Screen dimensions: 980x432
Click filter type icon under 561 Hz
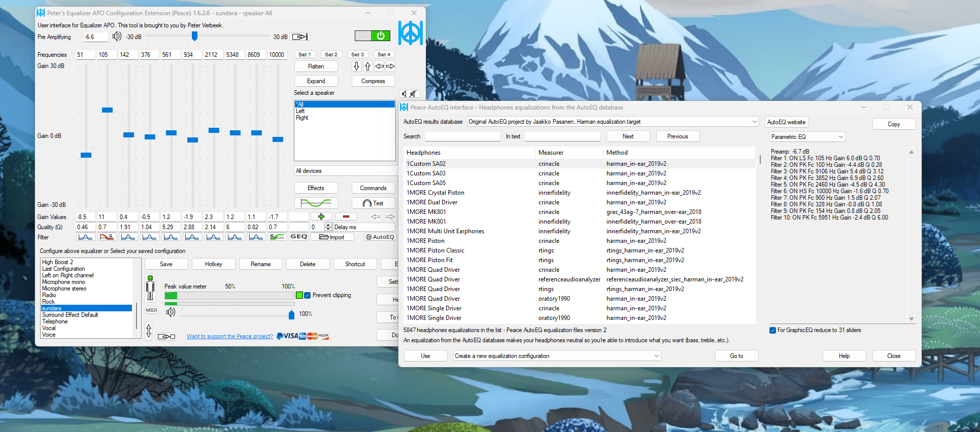[x=171, y=237]
